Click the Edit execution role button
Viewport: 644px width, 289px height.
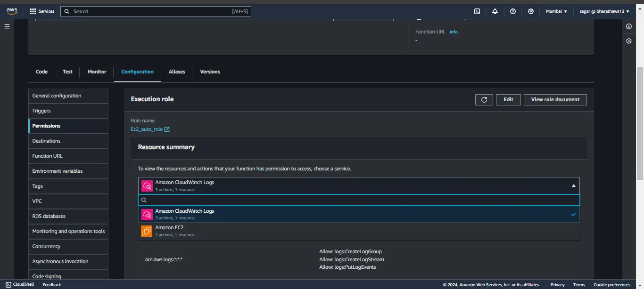click(x=508, y=100)
